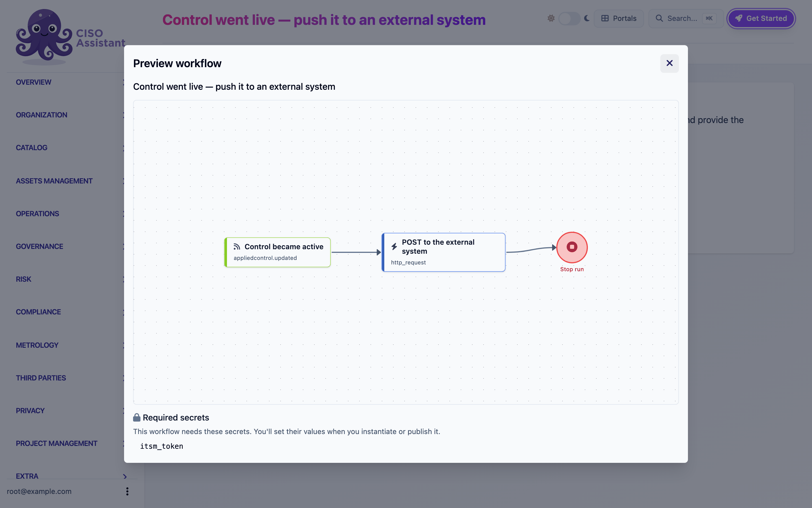Click the RSS trigger icon on Control became active
The height and width of the screenshot is (508, 812).
237,247
